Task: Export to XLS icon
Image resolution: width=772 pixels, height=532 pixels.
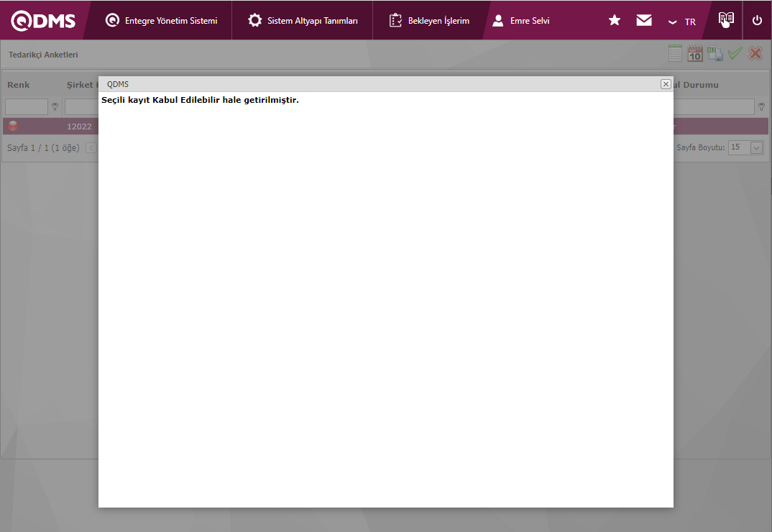Action: (x=715, y=53)
